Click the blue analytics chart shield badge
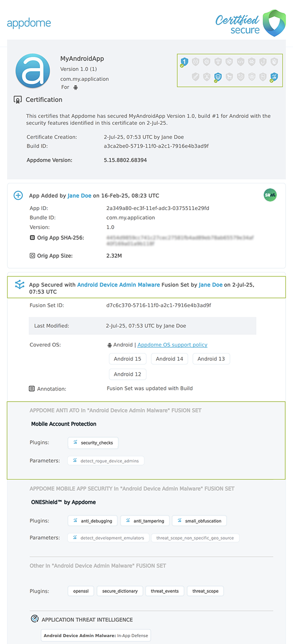This screenshot has width=293, height=644. coord(274,77)
